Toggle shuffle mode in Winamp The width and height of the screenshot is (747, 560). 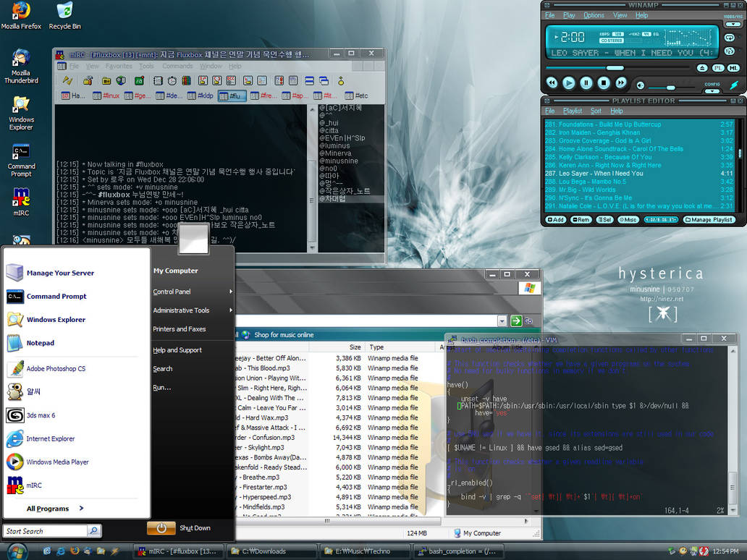point(730,51)
